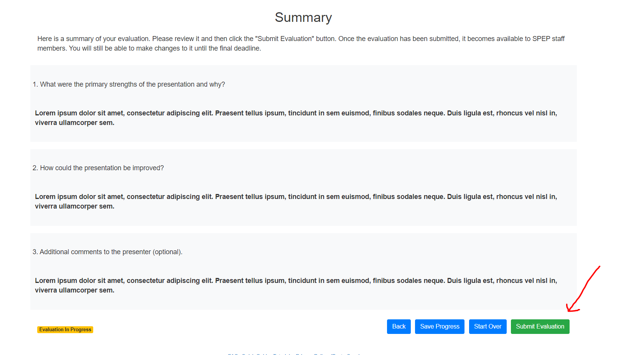Go back using the Back button
644x355 pixels.
399,326
